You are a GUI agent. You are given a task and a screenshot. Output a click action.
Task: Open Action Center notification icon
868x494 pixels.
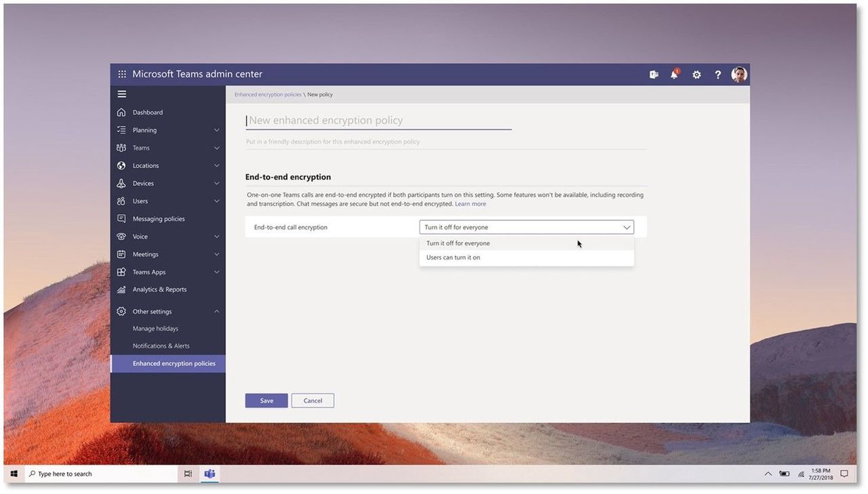[x=844, y=474]
